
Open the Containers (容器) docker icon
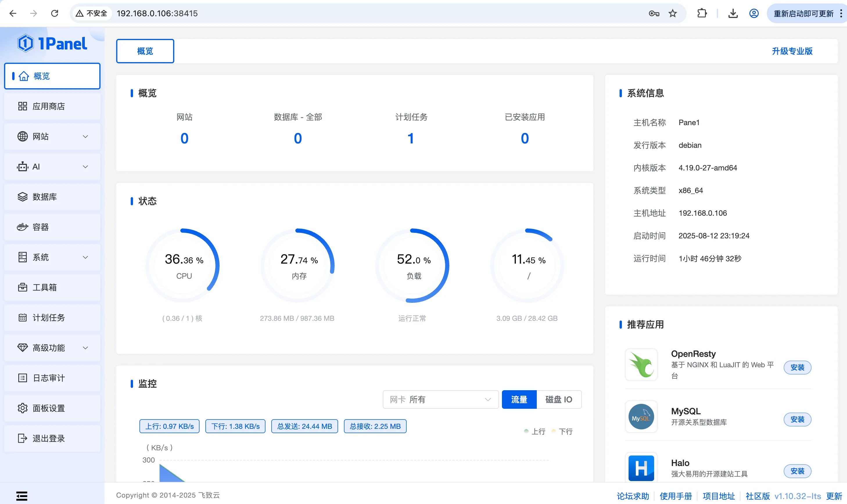pos(22,227)
